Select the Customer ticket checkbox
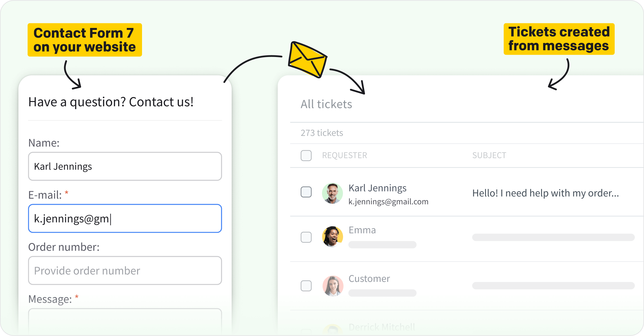The image size is (644, 336). (306, 286)
